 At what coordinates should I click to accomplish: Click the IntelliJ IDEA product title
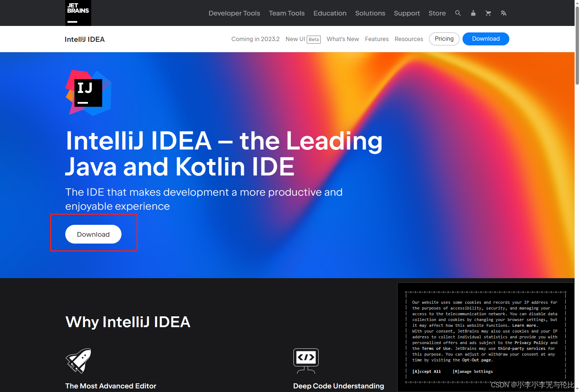tap(85, 39)
